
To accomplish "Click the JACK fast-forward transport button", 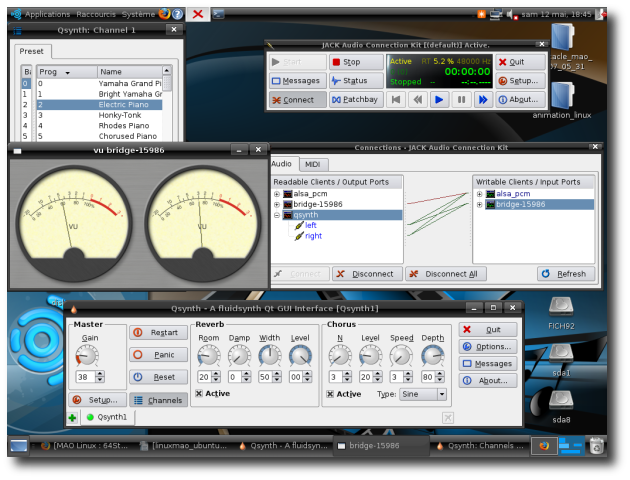I will tap(483, 100).
